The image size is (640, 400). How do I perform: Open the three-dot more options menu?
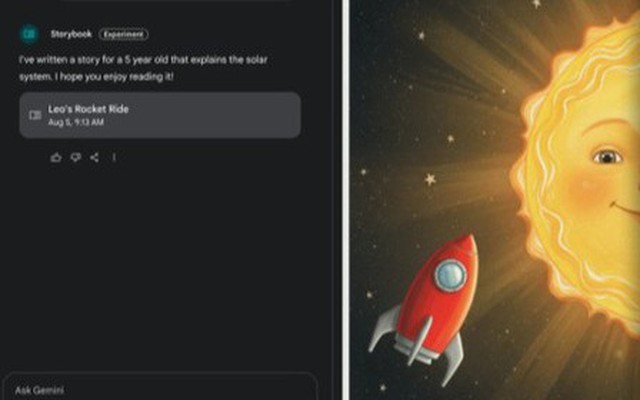click(x=114, y=158)
